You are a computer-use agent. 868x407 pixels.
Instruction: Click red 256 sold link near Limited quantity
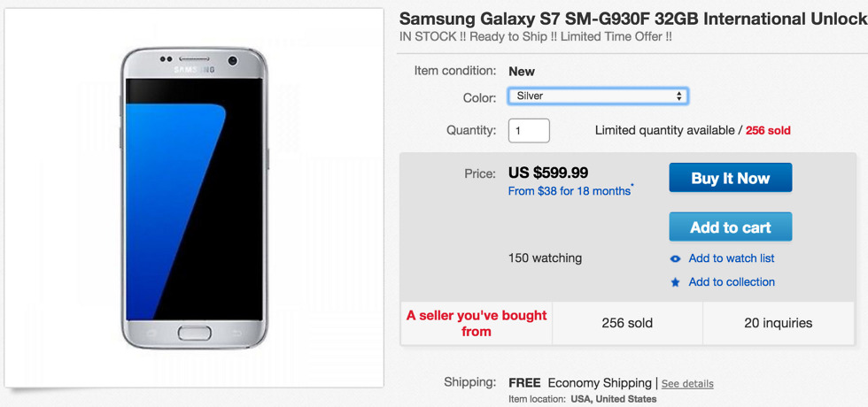tap(768, 130)
